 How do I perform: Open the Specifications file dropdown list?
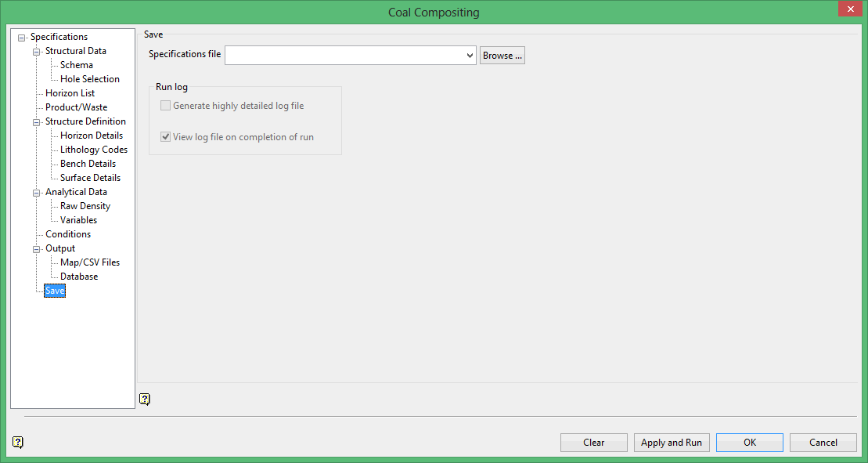tap(470, 56)
